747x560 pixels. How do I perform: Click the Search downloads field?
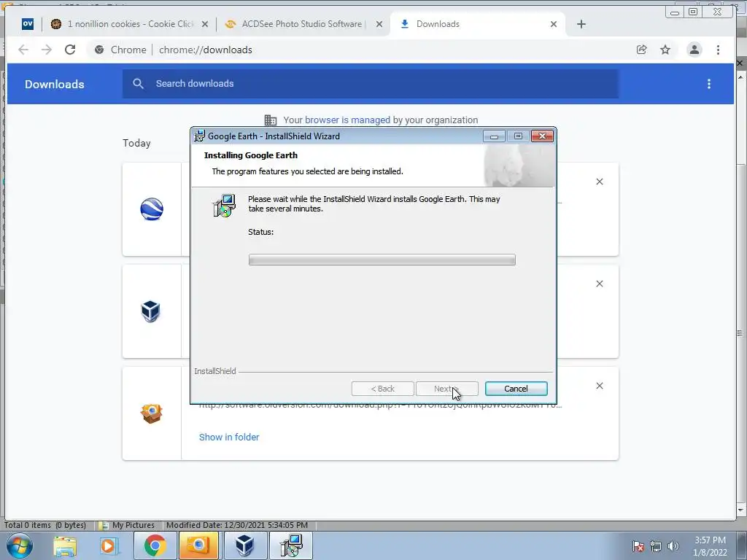(x=371, y=84)
